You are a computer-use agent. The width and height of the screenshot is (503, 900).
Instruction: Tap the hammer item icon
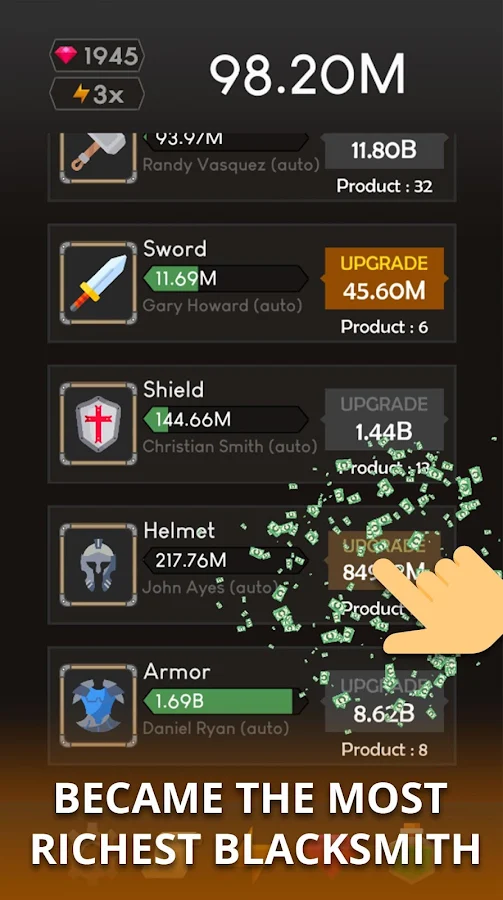click(98, 157)
